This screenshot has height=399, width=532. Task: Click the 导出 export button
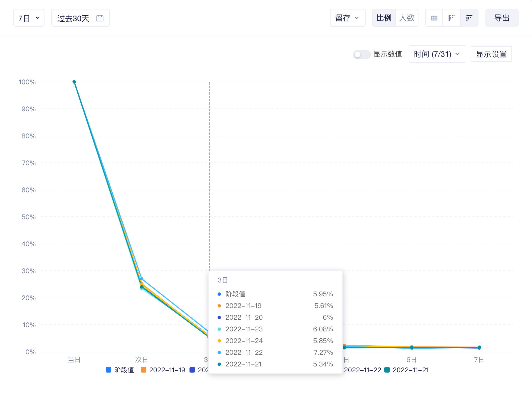(502, 18)
